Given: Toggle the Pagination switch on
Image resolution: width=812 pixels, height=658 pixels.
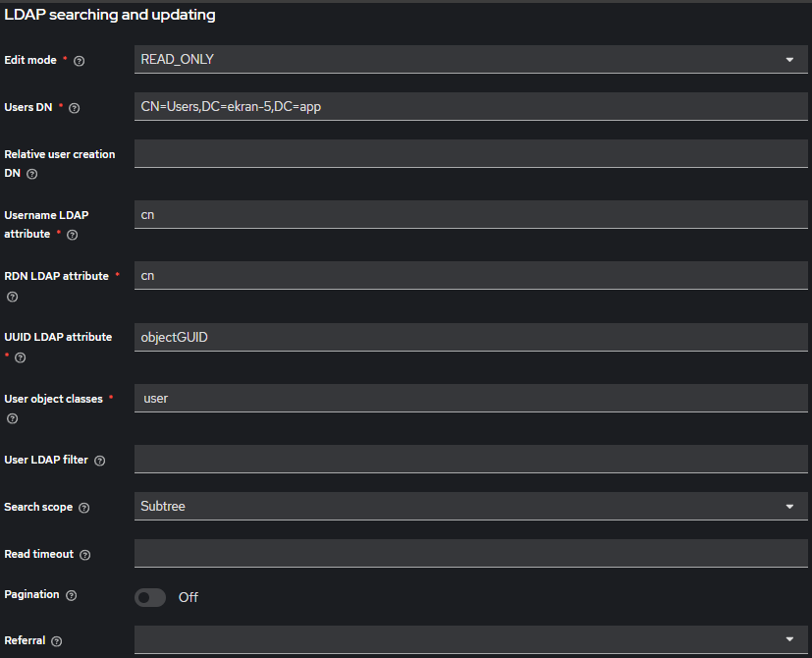Looking at the screenshot, I should coord(150,597).
